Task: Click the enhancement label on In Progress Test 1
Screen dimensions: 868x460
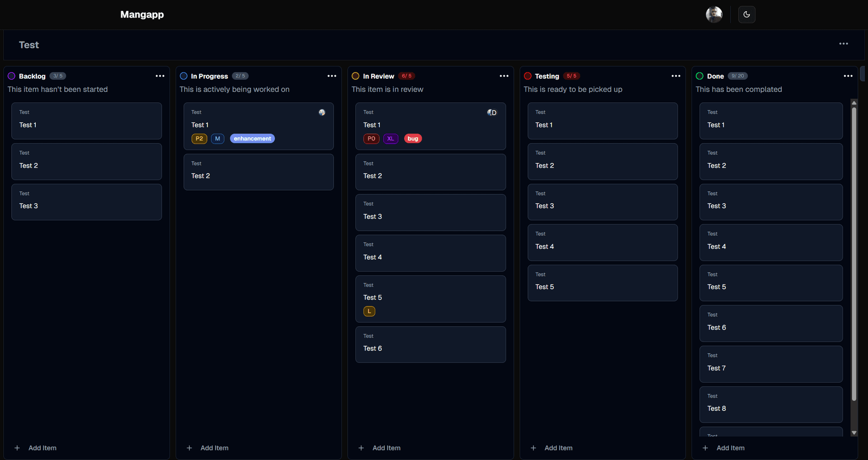Action: click(252, 138)
